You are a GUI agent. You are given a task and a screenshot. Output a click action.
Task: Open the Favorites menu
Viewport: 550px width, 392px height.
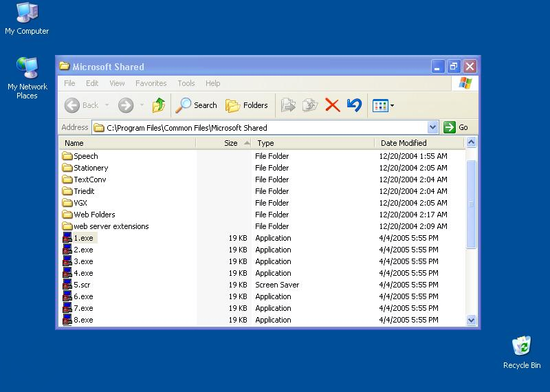151,83
